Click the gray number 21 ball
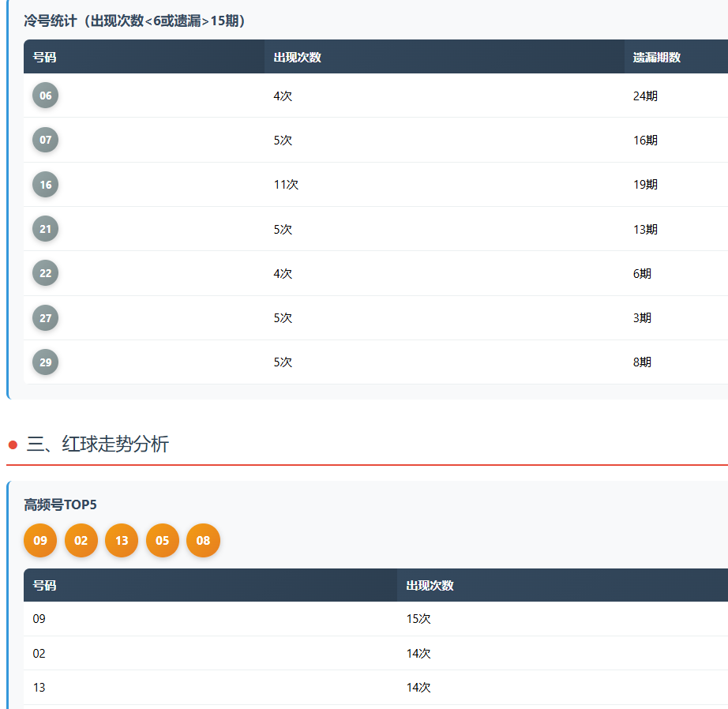The image size is (728, 709). tap(45, 229)
